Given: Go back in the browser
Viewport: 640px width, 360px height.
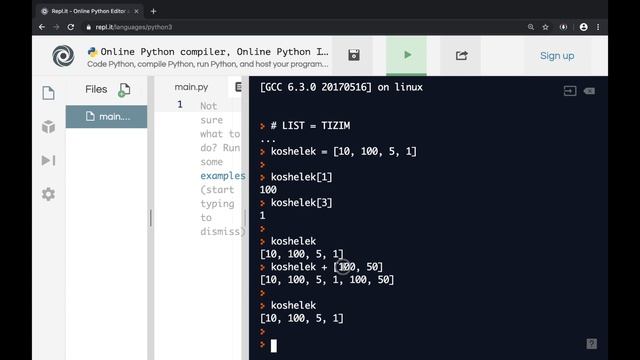Looking at the screenshot, I should [42, 27].
